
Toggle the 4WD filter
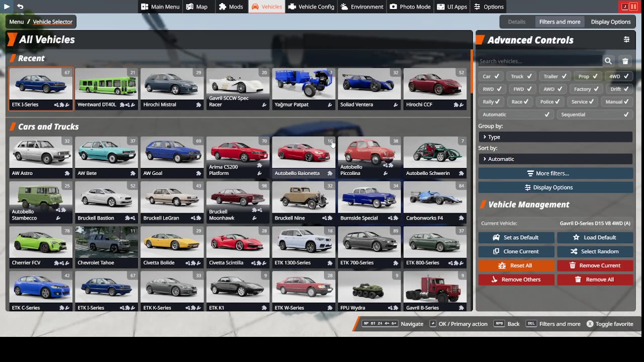[x=619, y=76]
